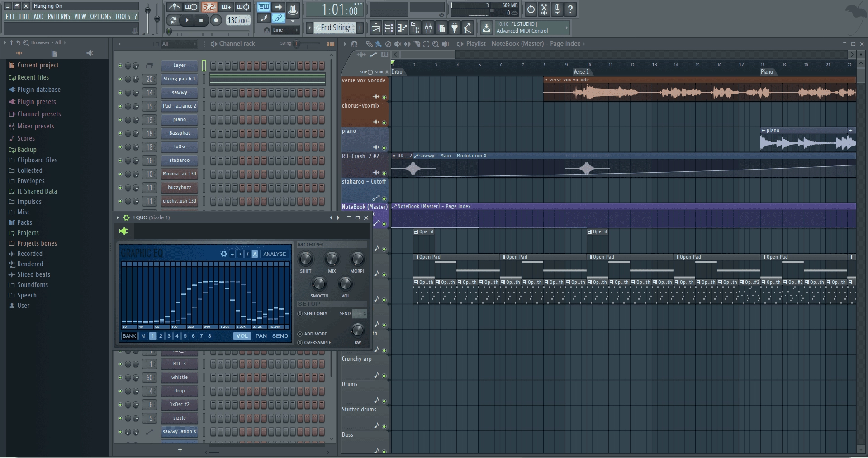This screenshot has height=458, width=868.
Task: Open the Graphic EQ dropdown arrow menu
Action: (x=232, y=254)
